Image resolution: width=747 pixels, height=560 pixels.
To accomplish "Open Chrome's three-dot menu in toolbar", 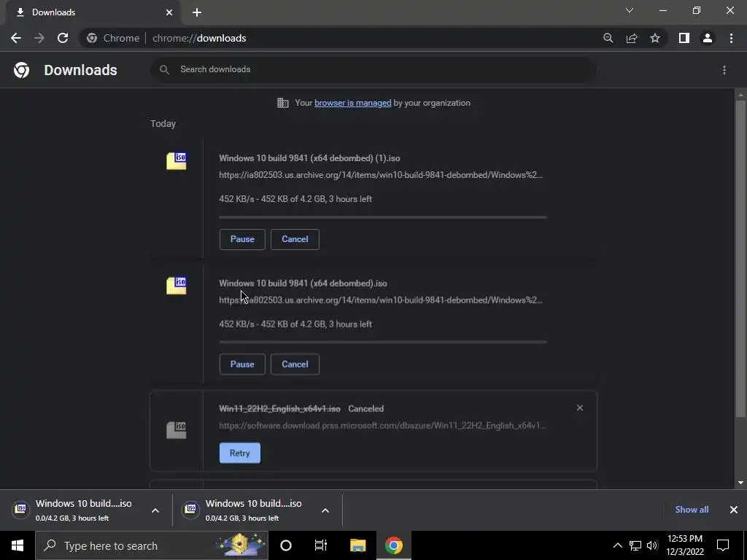I will (x=731, y=38).
